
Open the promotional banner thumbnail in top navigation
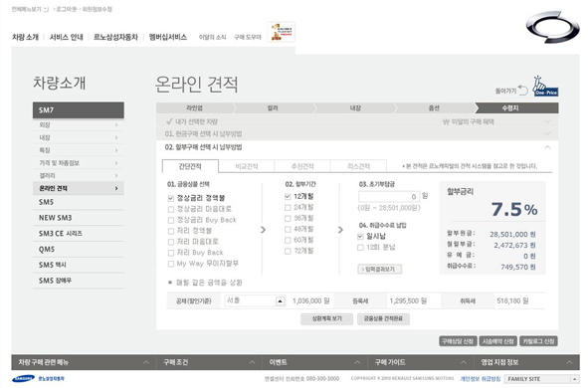click(x=282, y=32)
